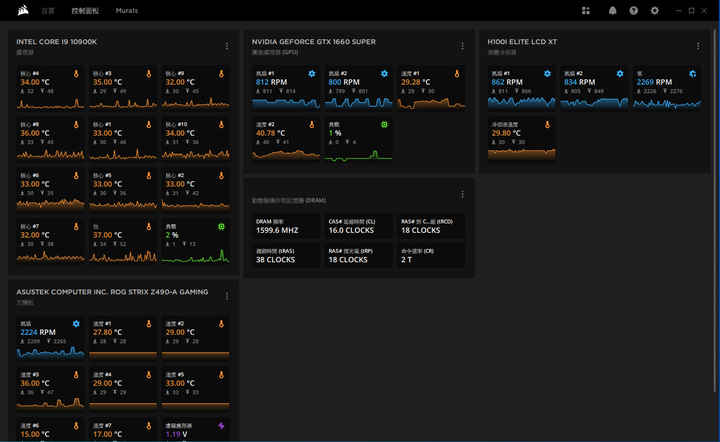Click the INTEL CORE I9 10900K panel title
The height and width of the screenshot is (442, 720).
56,42
